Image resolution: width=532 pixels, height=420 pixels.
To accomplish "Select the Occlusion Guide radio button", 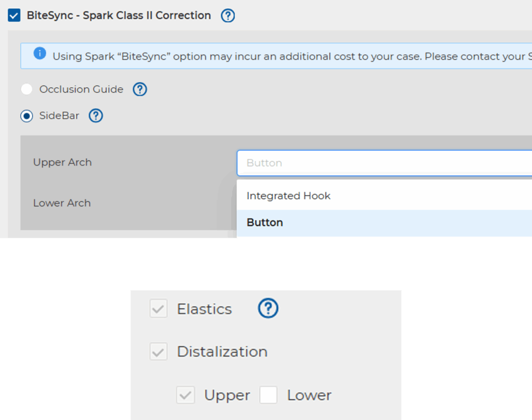I will 26,89.
